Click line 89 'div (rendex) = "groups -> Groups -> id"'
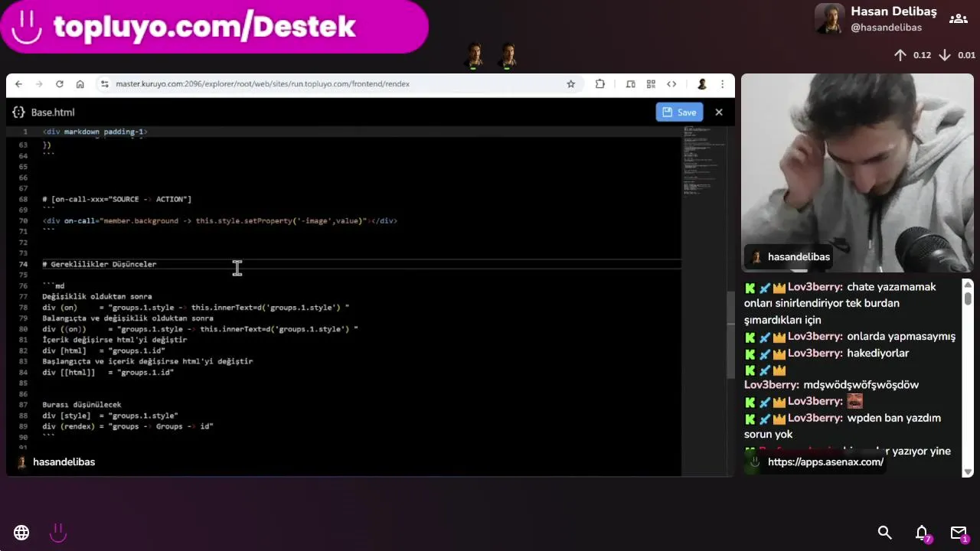The width and height of the screenshot is (980, 551). (128, 426)
